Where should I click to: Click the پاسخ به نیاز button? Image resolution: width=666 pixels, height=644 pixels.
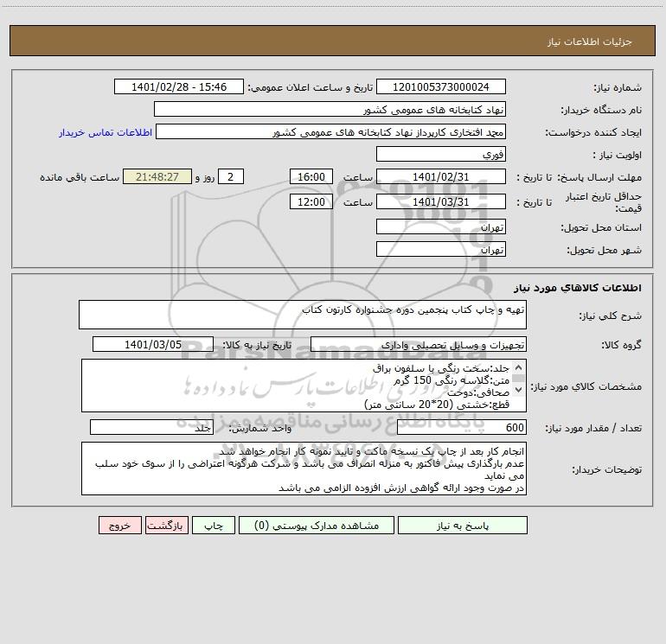(463, 526)
